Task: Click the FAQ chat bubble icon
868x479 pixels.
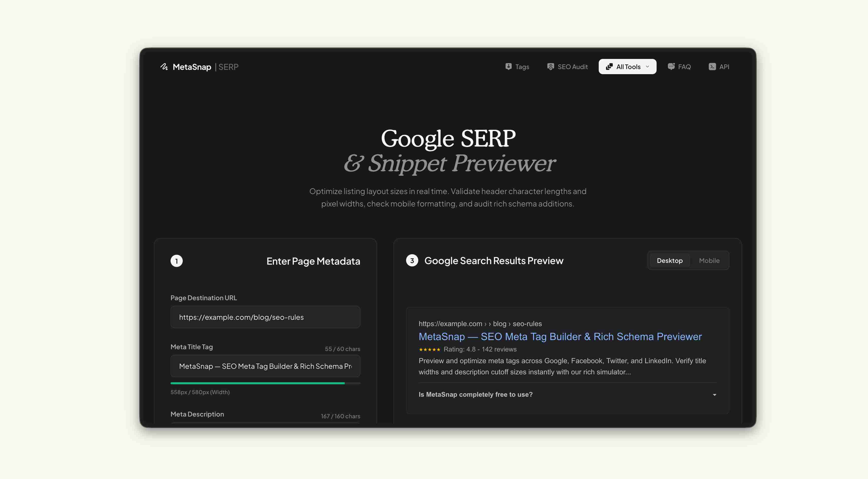Action: click(x=671, y=66)
